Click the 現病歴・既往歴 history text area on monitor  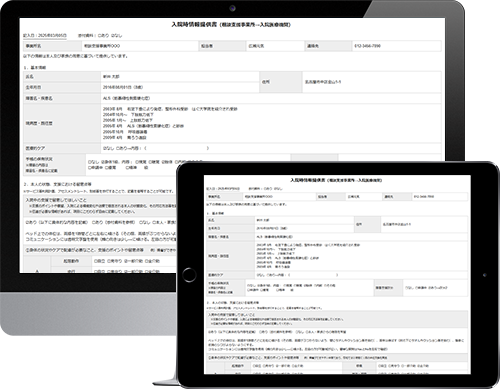pos(271,123)
